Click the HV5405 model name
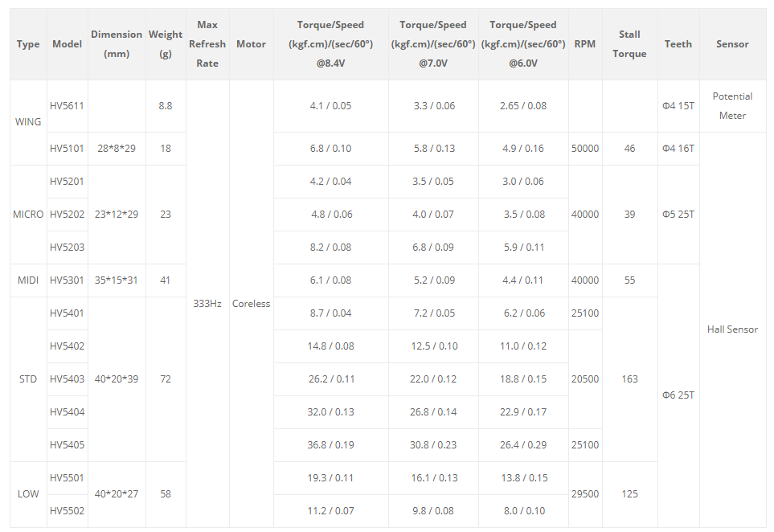The image size is (774, 532). [x=67, y=445]
